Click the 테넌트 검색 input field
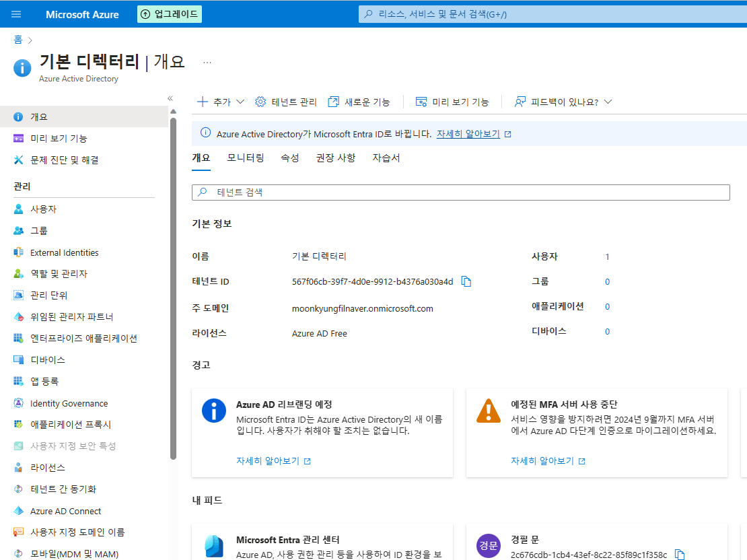Image resolution: width=747 pixels, height=560 pixels. pos(461,193)
